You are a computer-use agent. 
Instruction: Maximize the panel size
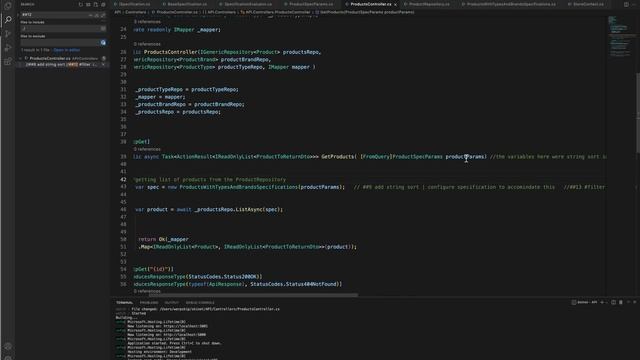coord(629,302)
